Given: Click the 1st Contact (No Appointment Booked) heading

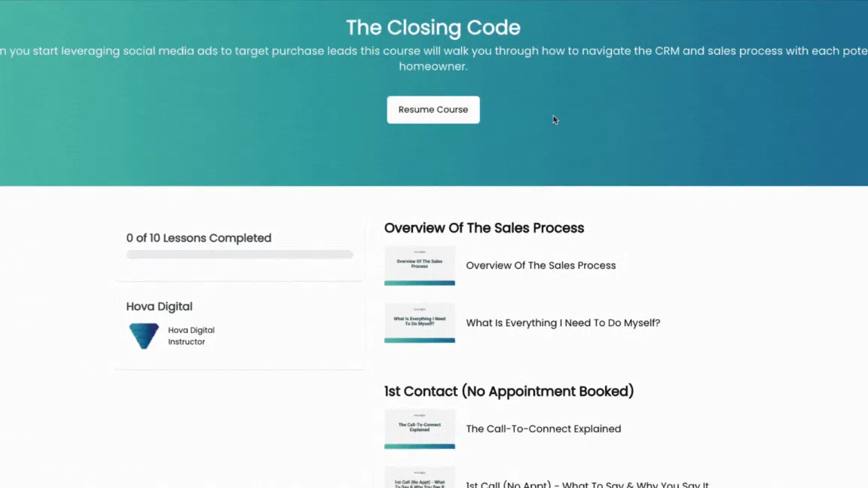Looking at the screenshot, I should tap(509, 391).
